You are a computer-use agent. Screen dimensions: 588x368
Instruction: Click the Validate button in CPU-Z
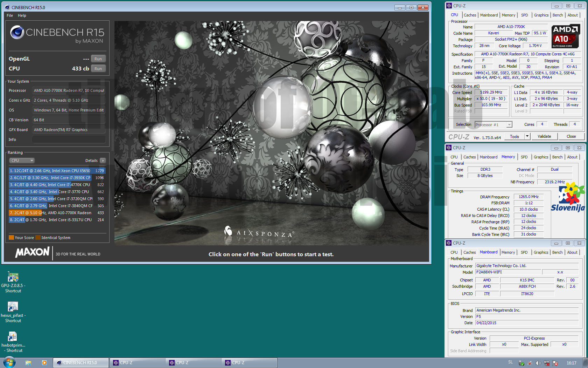(x=544, y=136)
